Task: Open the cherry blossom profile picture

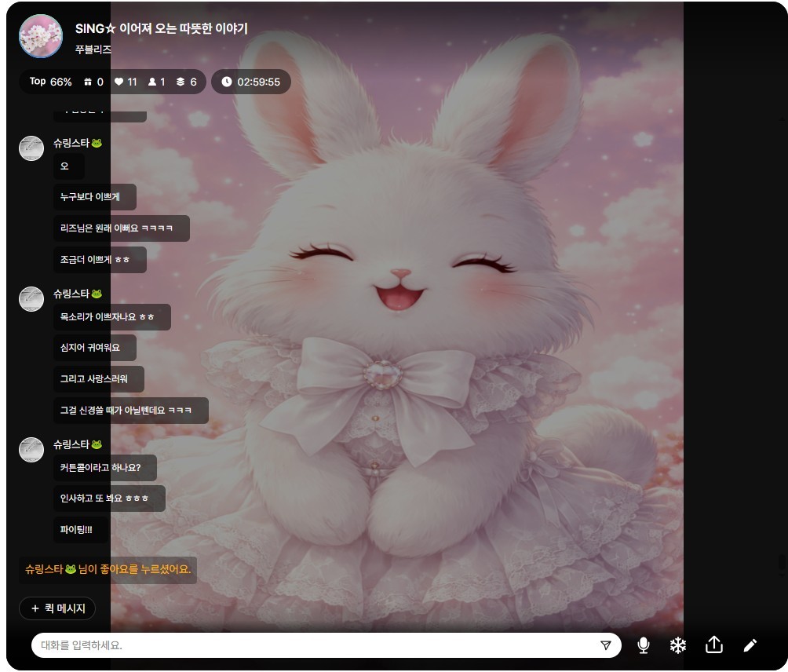Action: (x=41, y=36)
